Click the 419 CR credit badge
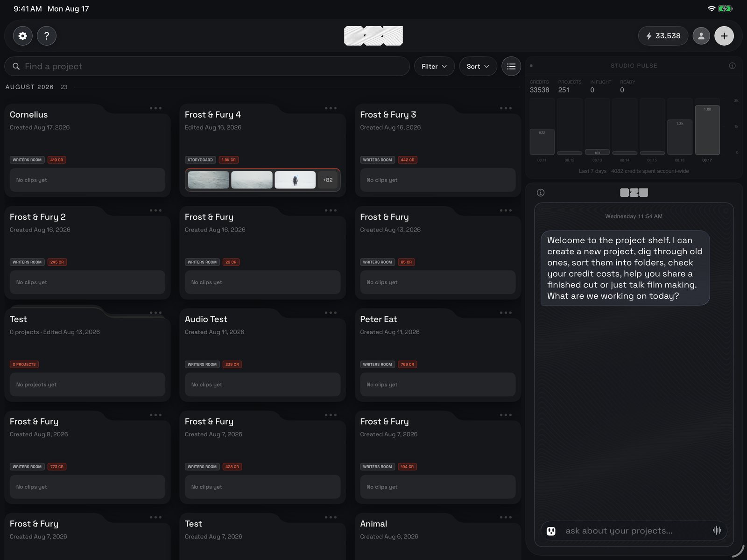 tap(57, 160)
